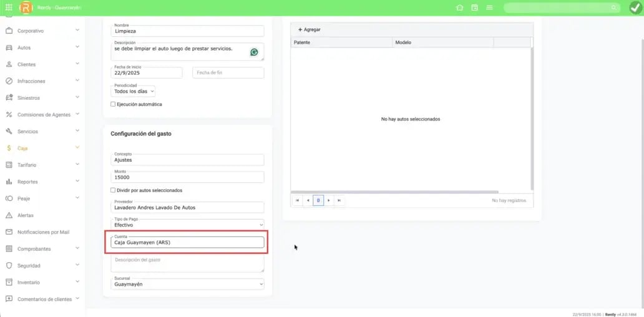Click the home icon in top bar
This screenshot has height=317, width=644.
460,7
